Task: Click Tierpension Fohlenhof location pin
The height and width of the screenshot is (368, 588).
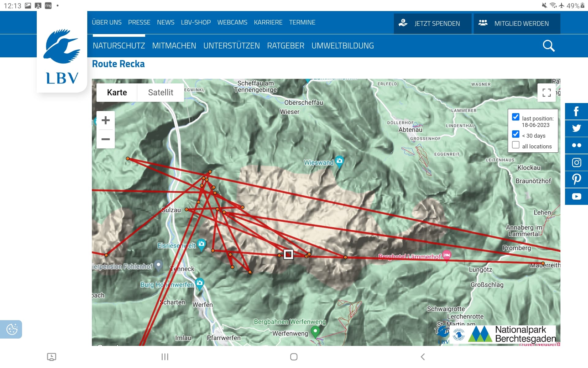Action: (x=158, y=266)
